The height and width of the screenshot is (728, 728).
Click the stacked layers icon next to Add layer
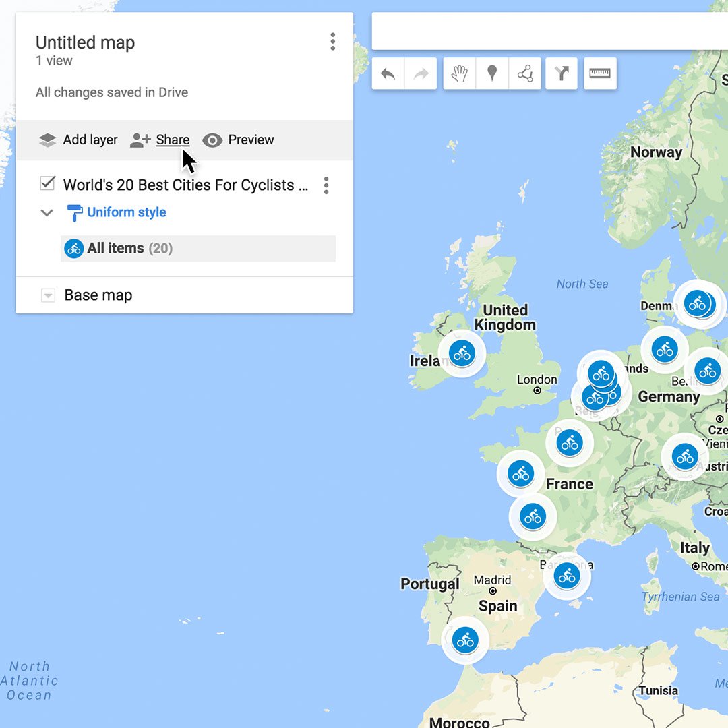point(47,140)
